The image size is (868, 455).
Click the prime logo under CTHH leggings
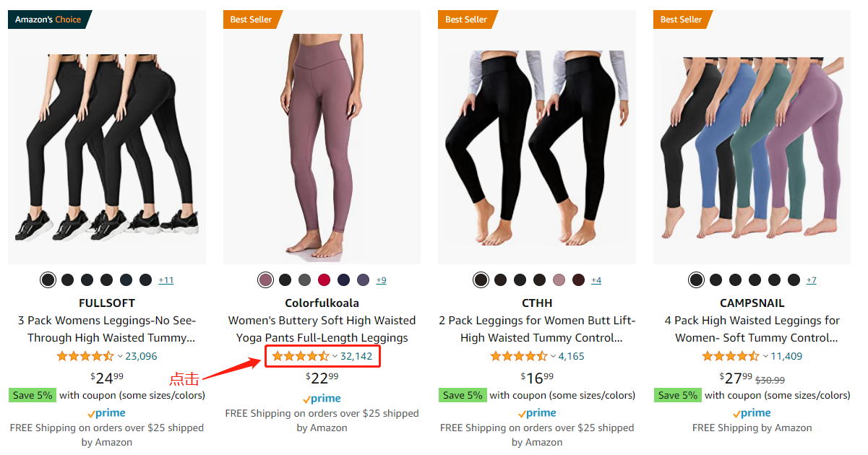pos(537,413)
